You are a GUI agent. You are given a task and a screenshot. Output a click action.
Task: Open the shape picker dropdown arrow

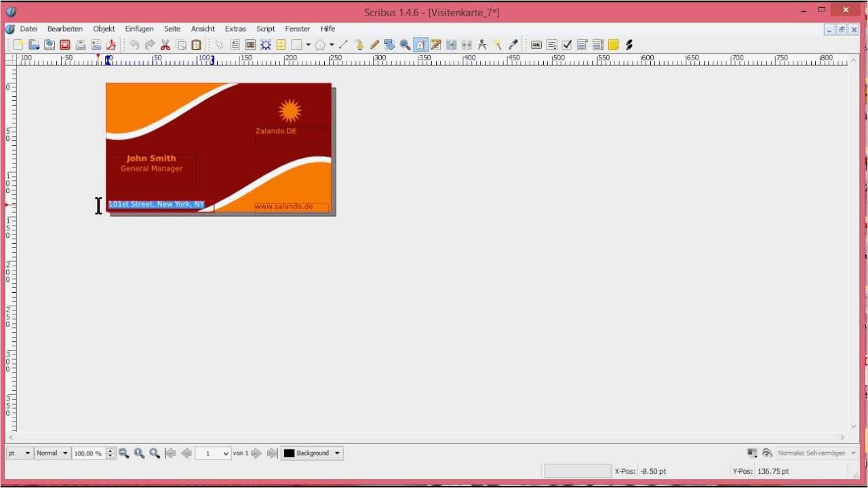coord(308,45)
